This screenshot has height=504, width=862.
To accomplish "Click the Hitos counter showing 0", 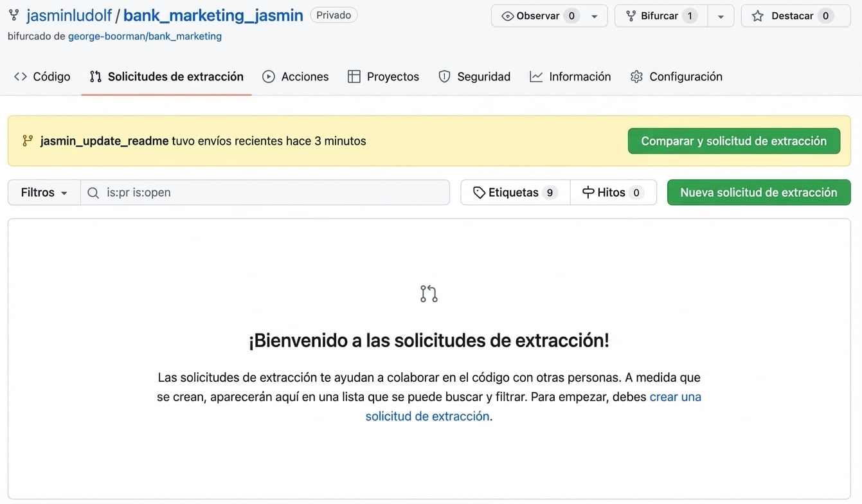I will (x=636, y=192).
